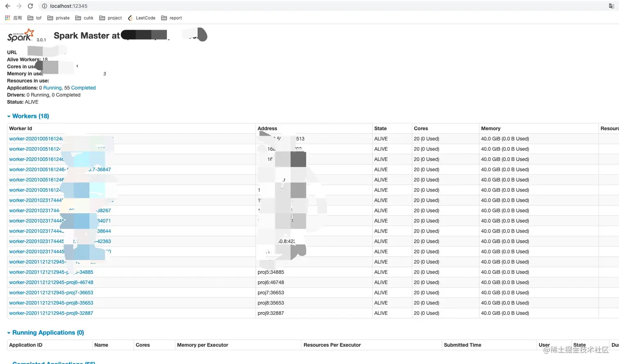This screenshot has width=619, height=364.
Task: Open the apps grid bookmark
Action: (13, 18)
